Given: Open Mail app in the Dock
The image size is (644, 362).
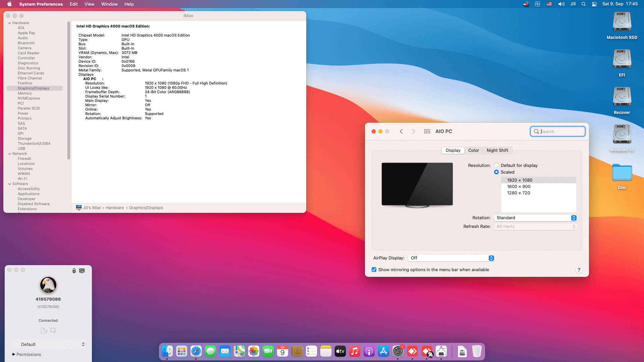Looking at the screenshot, I should click(225, 351).
